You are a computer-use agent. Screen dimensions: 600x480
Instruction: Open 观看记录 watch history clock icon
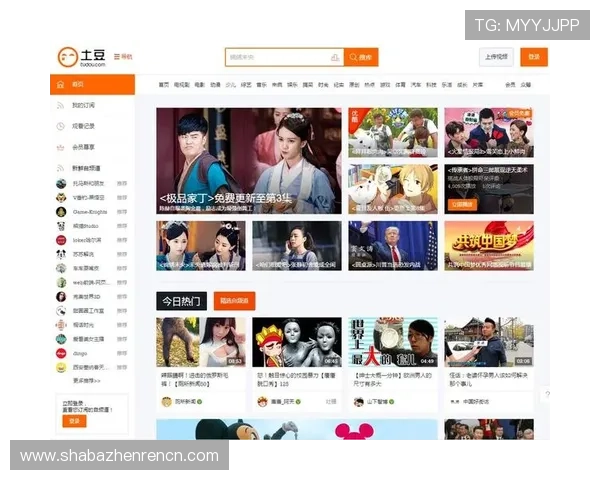point(62,126)
